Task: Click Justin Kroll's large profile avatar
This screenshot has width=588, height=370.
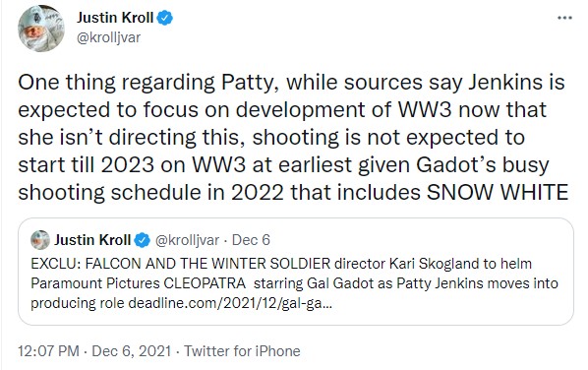Action: tap(41, 29)
